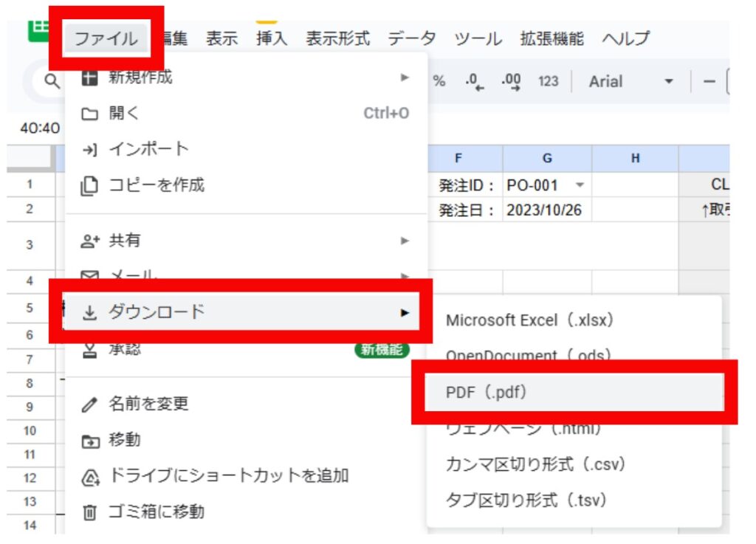Expand the 新規作成 submenu arrow
Screen dimensions: 756x544
pos(404,77)
